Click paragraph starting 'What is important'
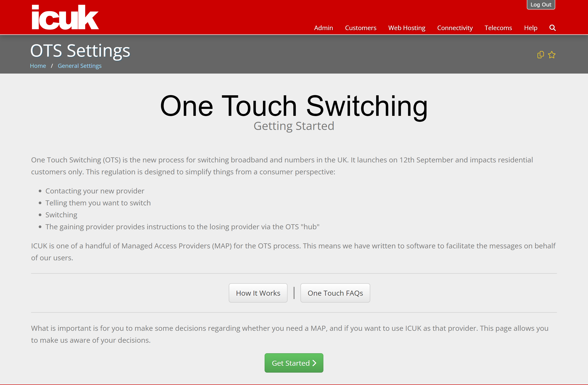 point(289,334)
